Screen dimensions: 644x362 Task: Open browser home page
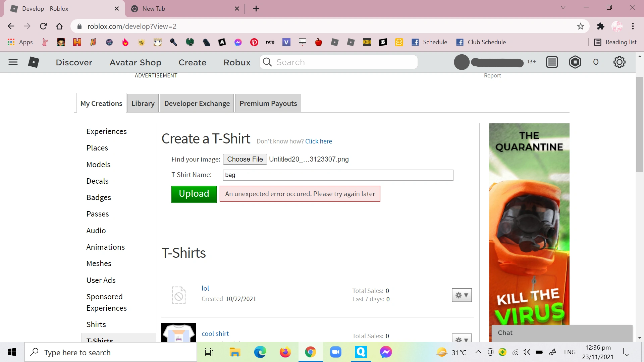click(x=59, y=26)
